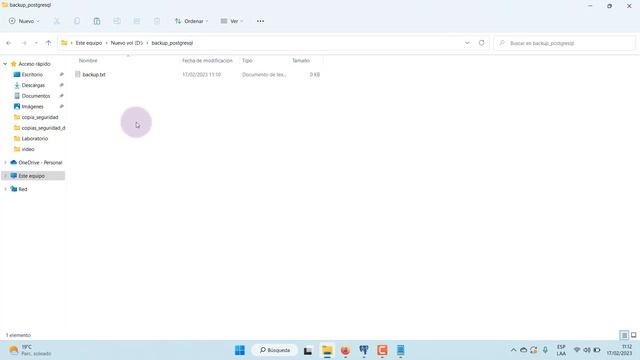Click the Paste clipboard icon
640x360 pixels.
pyautogui.click(x=97, y=21)
